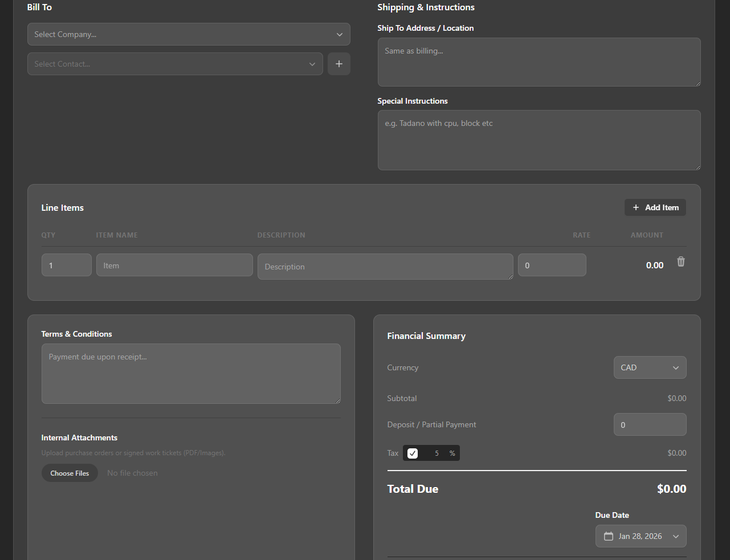Focus the Special Instructions field
The height and width of the screenshot is (560, 730).
point(539,140)
